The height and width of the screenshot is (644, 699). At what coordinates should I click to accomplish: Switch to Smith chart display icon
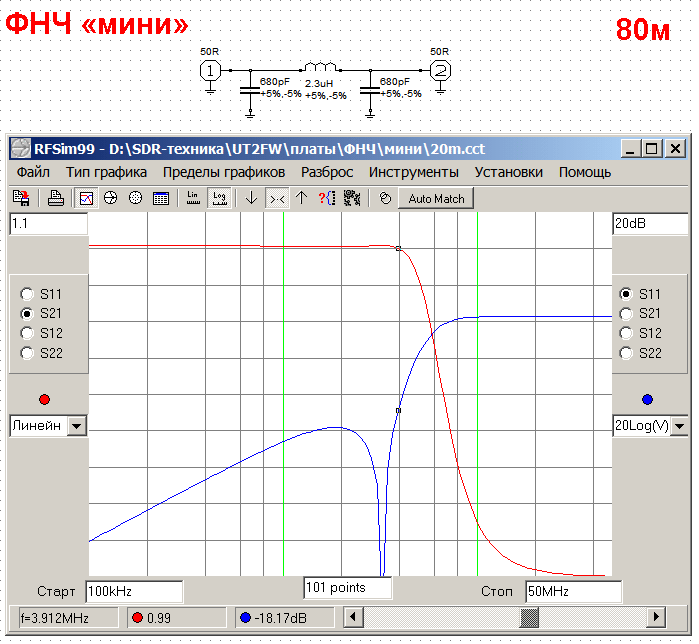click(x=111, y=198)
